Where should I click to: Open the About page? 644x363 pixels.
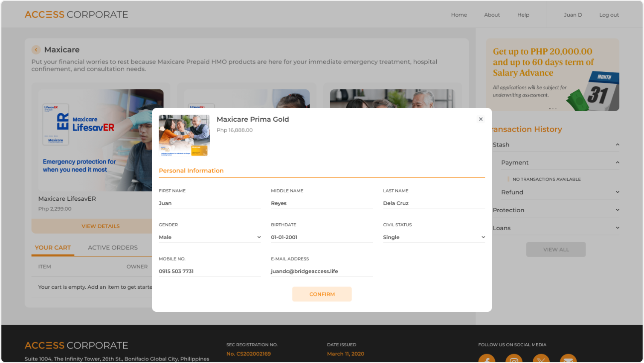click(492, 15)
